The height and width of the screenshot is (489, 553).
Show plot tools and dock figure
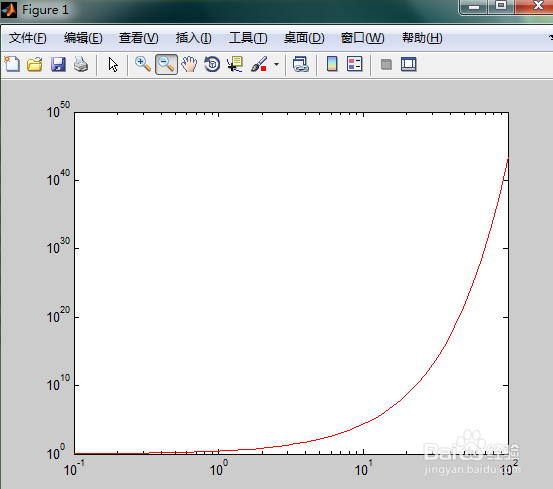tap(409, 65)
